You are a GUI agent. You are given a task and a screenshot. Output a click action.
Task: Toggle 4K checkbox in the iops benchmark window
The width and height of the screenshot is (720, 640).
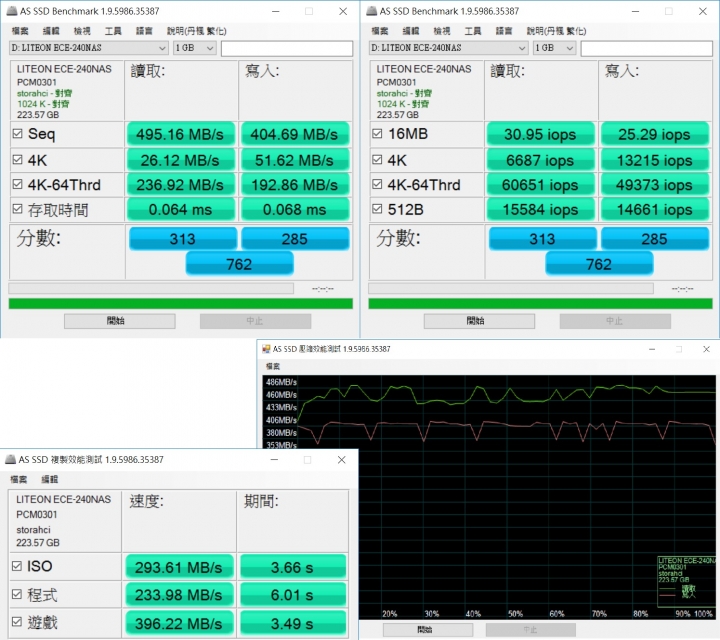click(x=377, y=159)
